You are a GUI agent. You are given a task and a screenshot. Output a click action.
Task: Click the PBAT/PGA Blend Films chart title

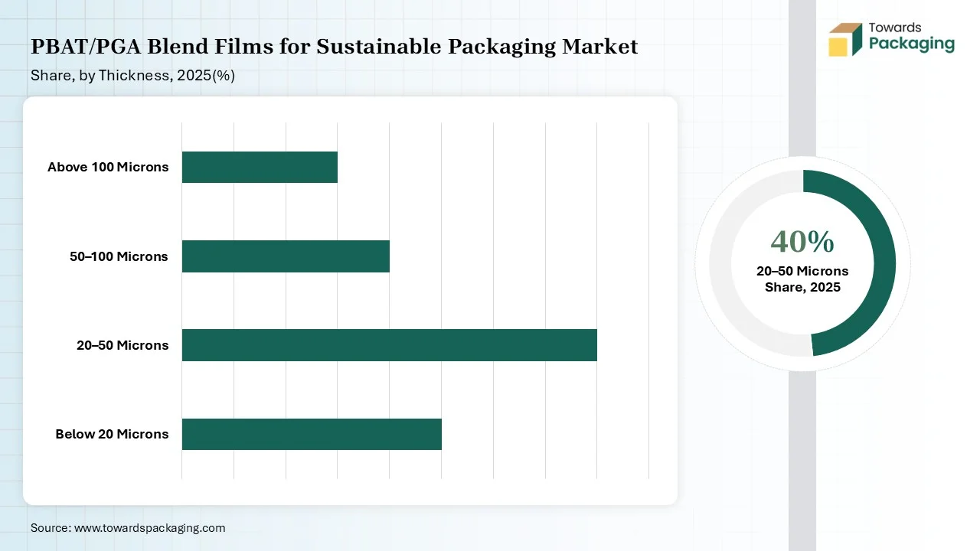click(334, 47)
